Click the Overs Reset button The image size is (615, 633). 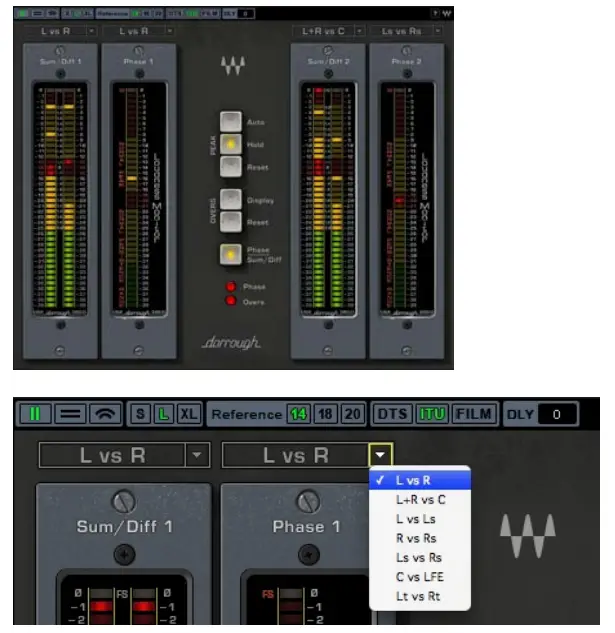[231, 222]
